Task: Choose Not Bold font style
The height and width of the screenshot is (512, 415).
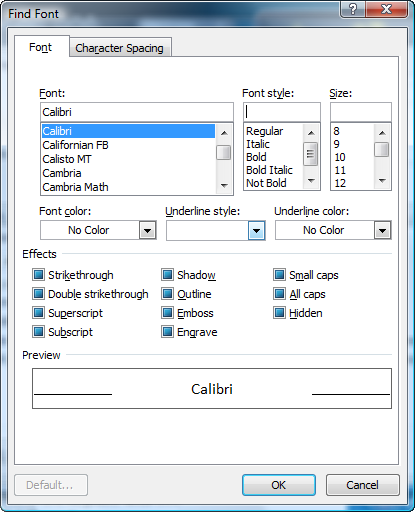Action: pos(274,183)
